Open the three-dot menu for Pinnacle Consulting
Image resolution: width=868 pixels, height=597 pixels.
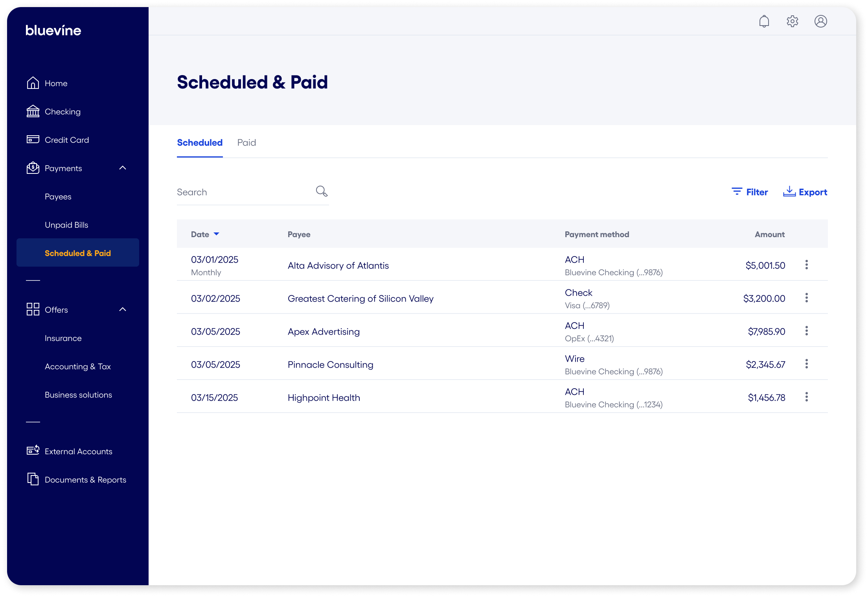coord(806,364)
